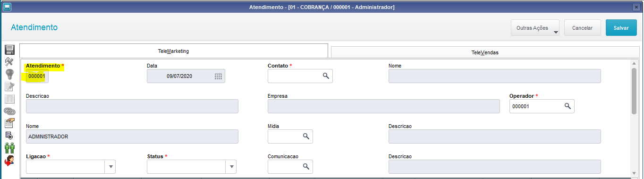Click the scrollbar up arrow
Screen dimensions: 644x179
point(634,63)
